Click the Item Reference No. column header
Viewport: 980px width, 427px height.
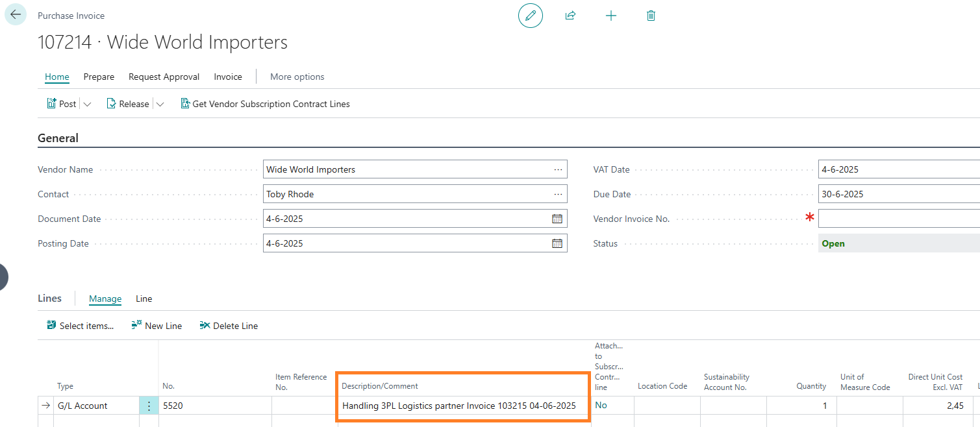coord(301,382)
